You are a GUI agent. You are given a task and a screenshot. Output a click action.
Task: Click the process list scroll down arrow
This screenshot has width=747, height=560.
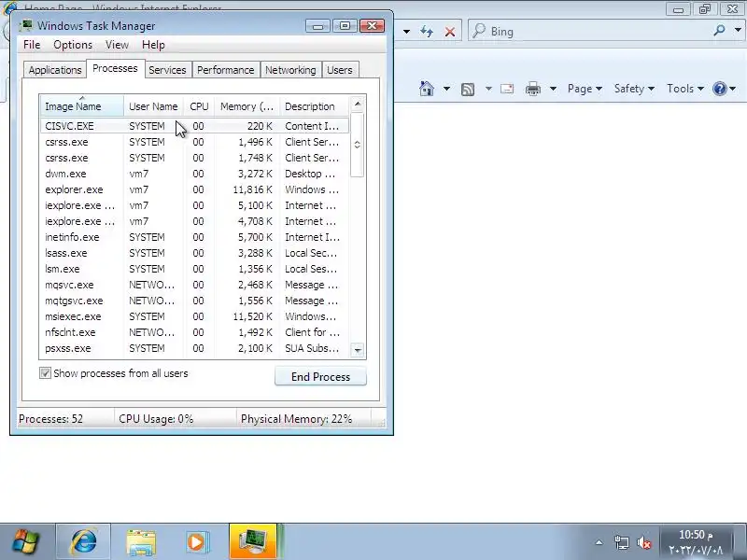[x=358, y=351]
